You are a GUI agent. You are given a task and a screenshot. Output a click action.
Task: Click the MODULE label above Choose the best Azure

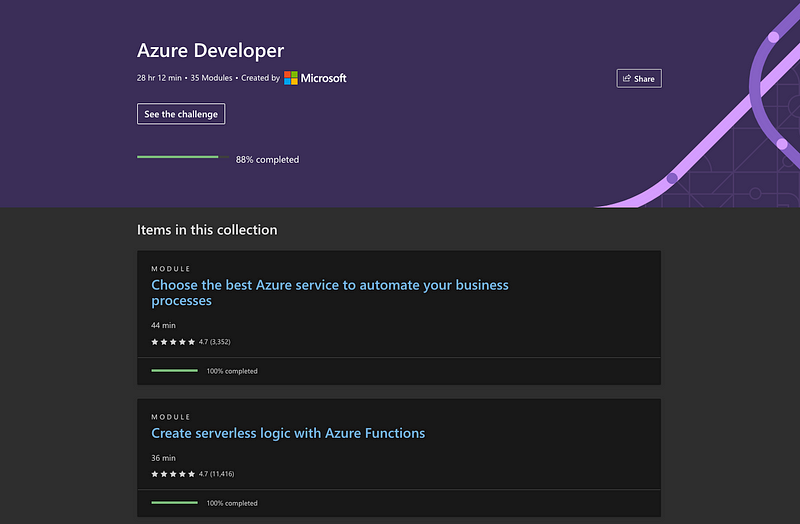(x=170, y=268)
